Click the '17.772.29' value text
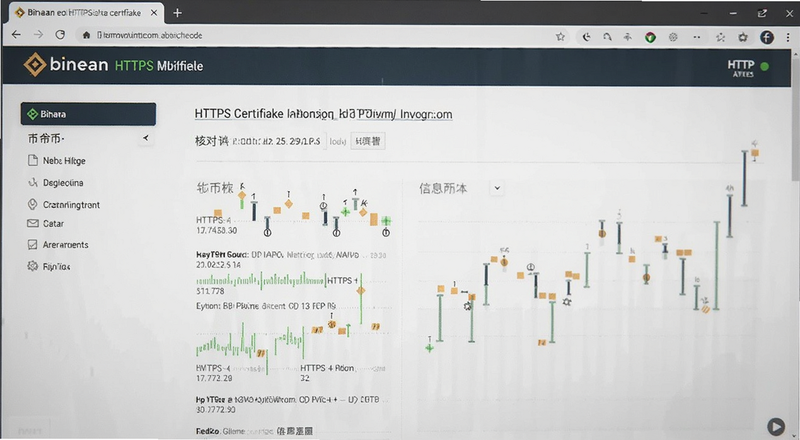 click(x=214, y=378)
